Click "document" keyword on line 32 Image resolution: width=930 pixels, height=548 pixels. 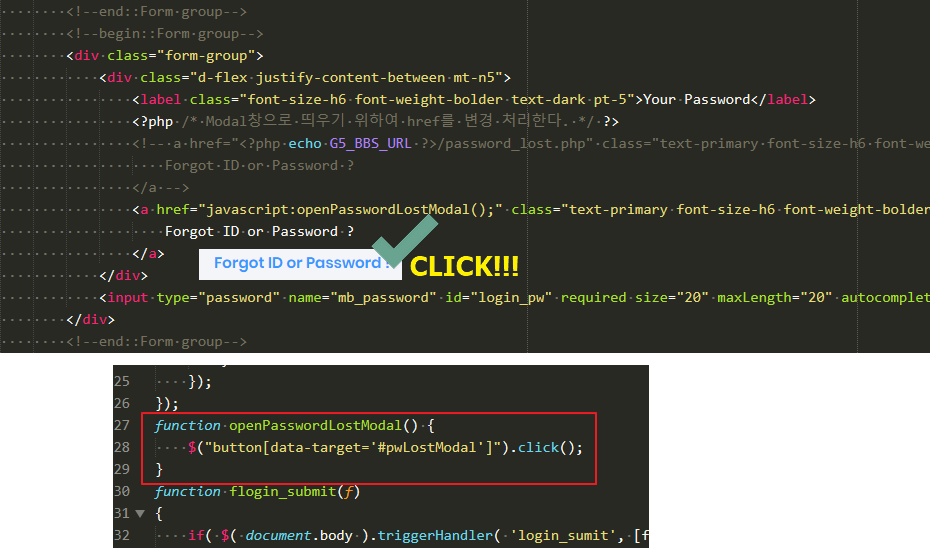pyautogui.click(x=279, y=536)
